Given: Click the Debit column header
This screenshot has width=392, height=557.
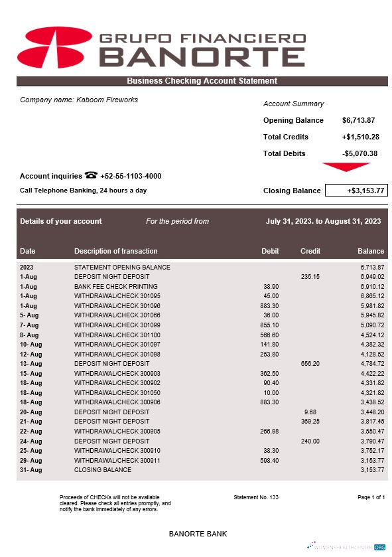Looking at the screenshot, I should tap(270, 251).
